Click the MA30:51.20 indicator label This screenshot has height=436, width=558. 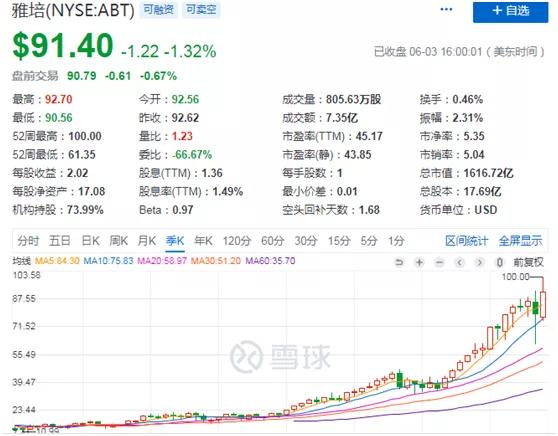point(216,261)
